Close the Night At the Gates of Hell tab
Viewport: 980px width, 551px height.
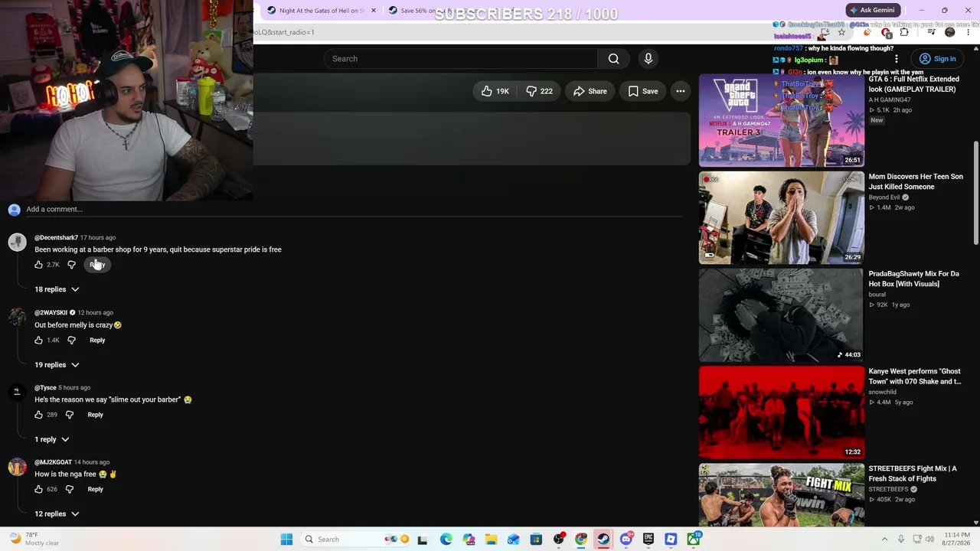point(374,11)
